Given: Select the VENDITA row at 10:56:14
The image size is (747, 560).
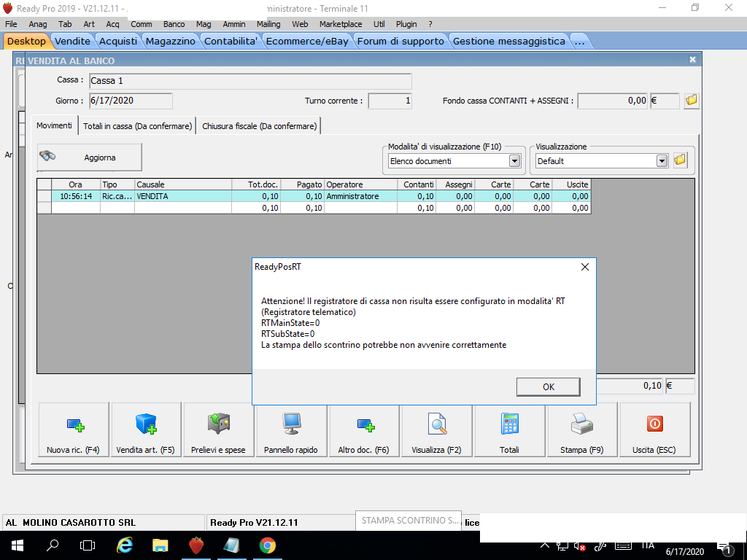Looking at the screenshot, I should point(314,196).
